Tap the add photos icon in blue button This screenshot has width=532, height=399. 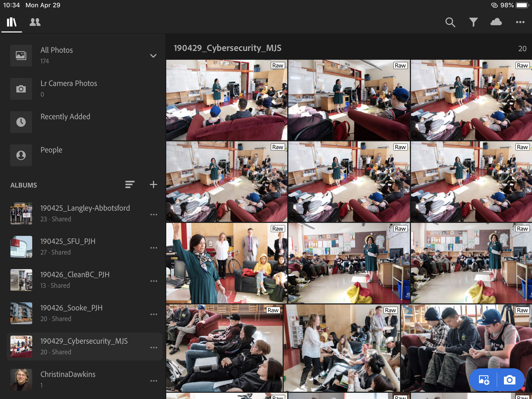pyautogui.click(x=484, y=380)
